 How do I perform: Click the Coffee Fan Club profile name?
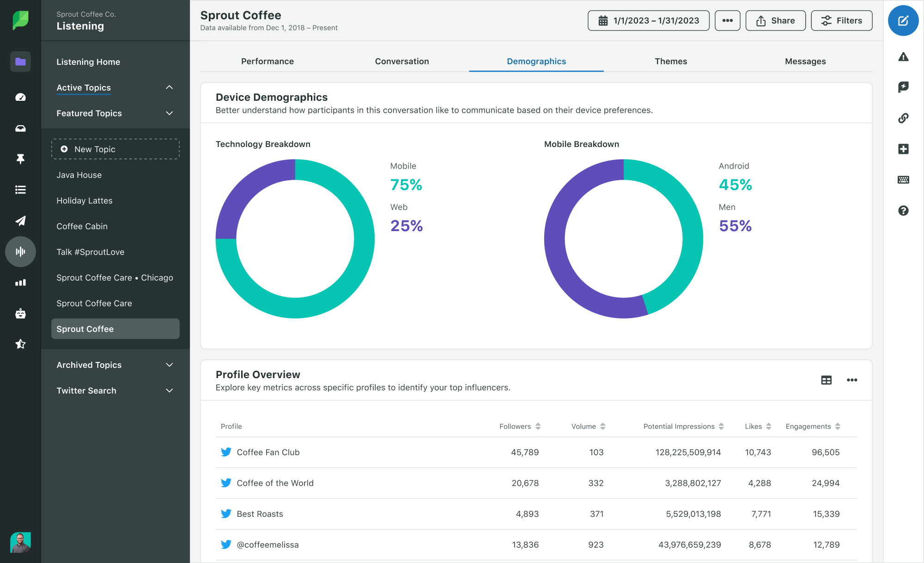coord(268,452)
